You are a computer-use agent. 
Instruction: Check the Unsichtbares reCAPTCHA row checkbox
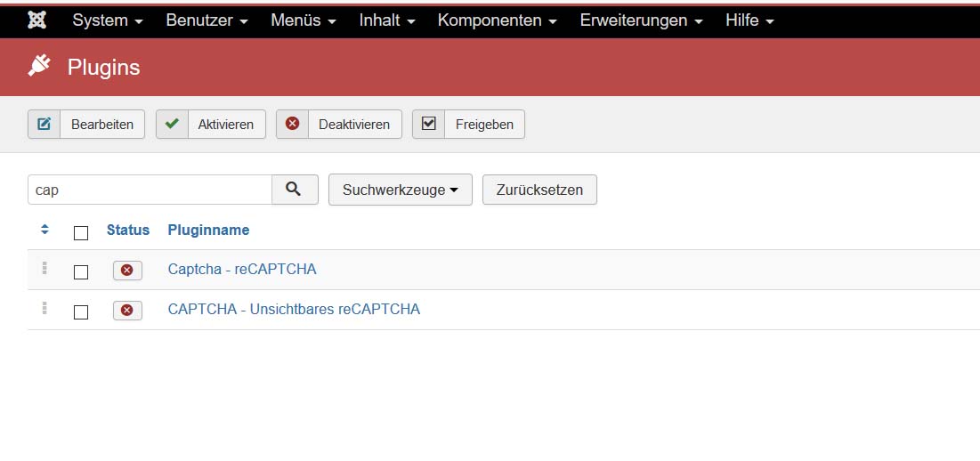[81, 312]
